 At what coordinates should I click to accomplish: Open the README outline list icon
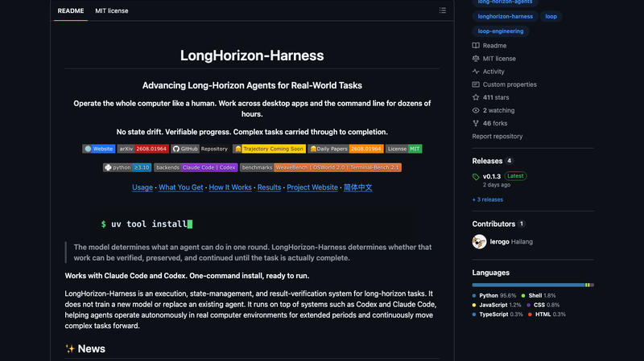[x=442, y=10]
